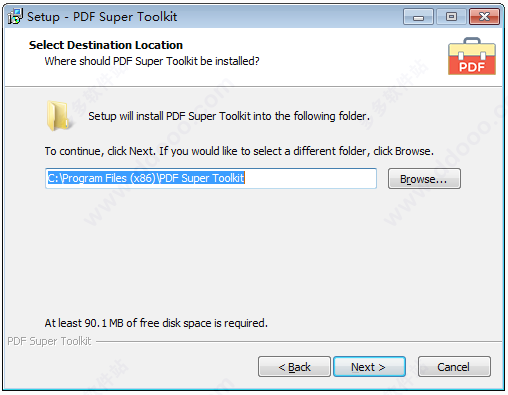
Task: Proceed by clicking Next >
Action: 369,367
